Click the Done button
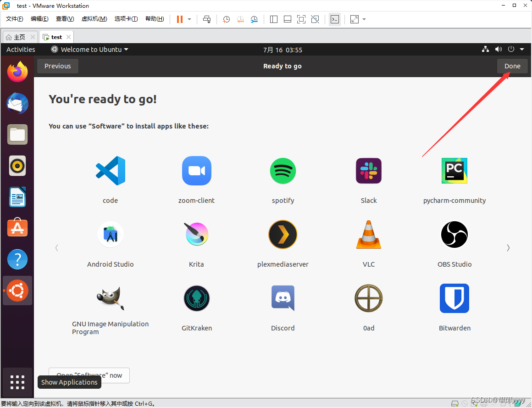The image size is (532, 408). (512, 66)
